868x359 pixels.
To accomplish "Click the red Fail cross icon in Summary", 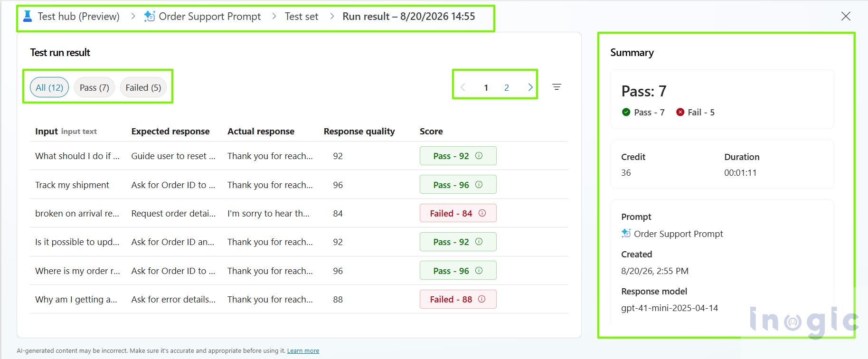I will click(680, 112).
